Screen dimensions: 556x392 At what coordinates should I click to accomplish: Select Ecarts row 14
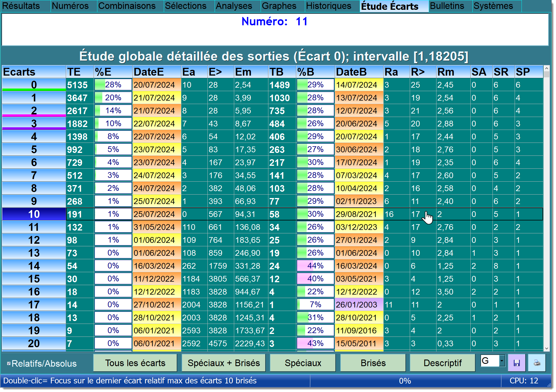tap(34, 266)
